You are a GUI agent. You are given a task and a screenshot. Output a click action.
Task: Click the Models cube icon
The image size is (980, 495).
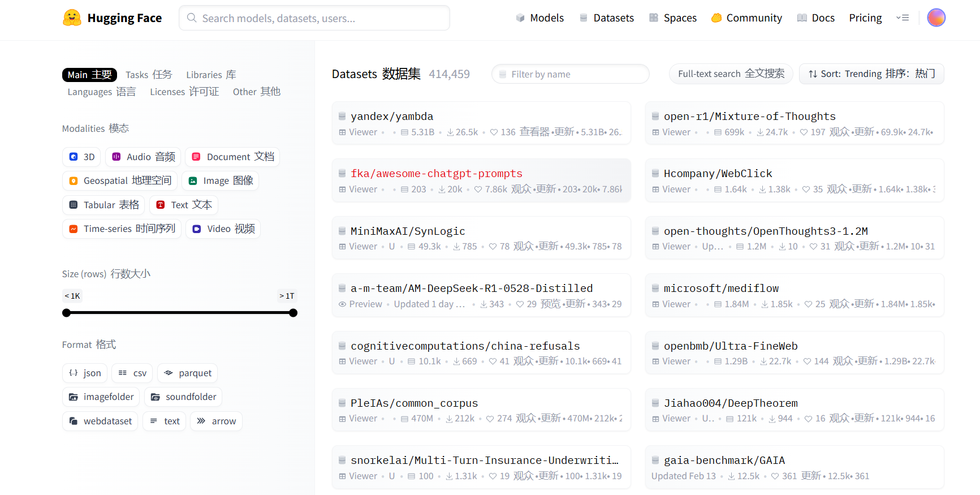click(x=520, y=18)
